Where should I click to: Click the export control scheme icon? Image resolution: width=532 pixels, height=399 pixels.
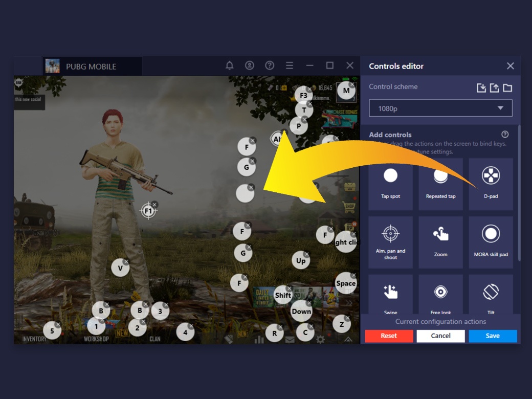[494, 88]
